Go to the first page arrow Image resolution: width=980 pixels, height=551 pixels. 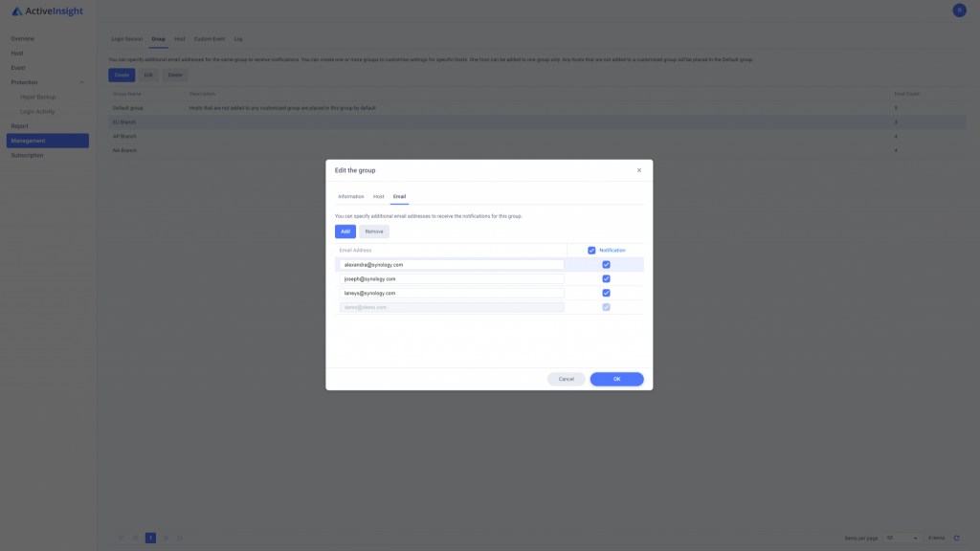tap(122, 538)
